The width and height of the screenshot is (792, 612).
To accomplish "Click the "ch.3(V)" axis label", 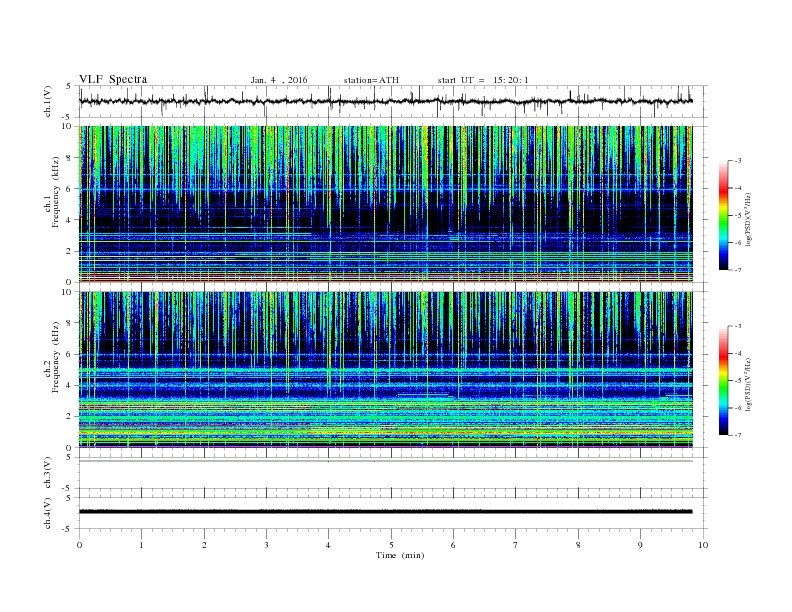I will coord(48,473).
